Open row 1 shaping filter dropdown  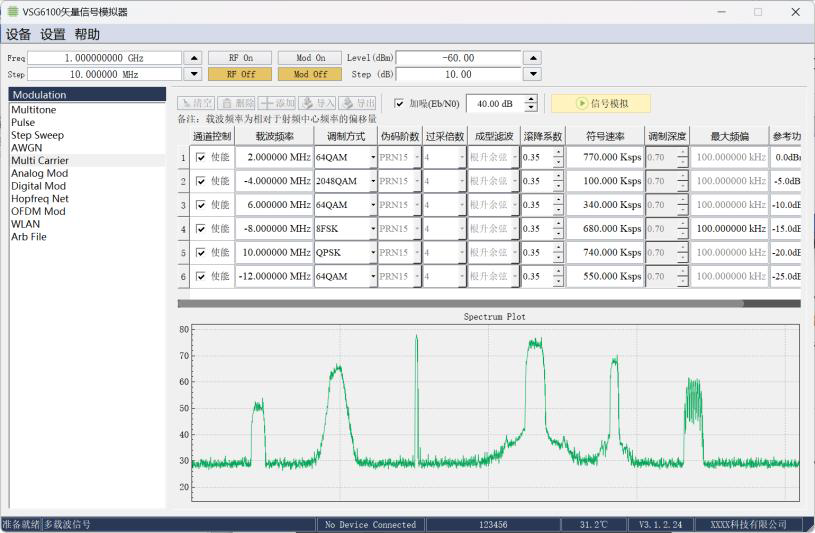(x=493, y=157)
